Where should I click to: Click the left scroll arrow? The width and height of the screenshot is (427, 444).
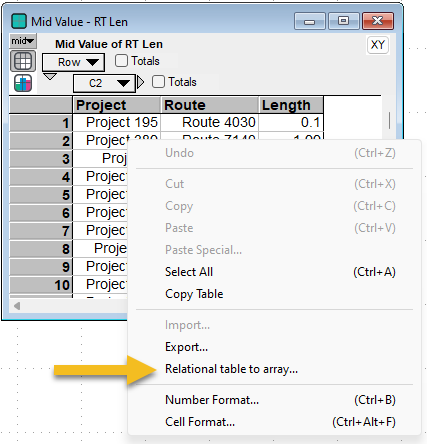coord(17,306)
